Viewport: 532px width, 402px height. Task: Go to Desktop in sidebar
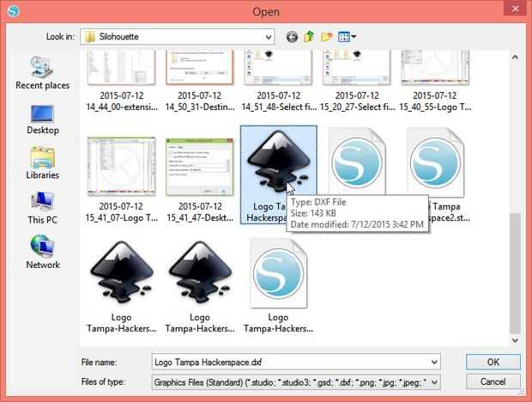42,120
